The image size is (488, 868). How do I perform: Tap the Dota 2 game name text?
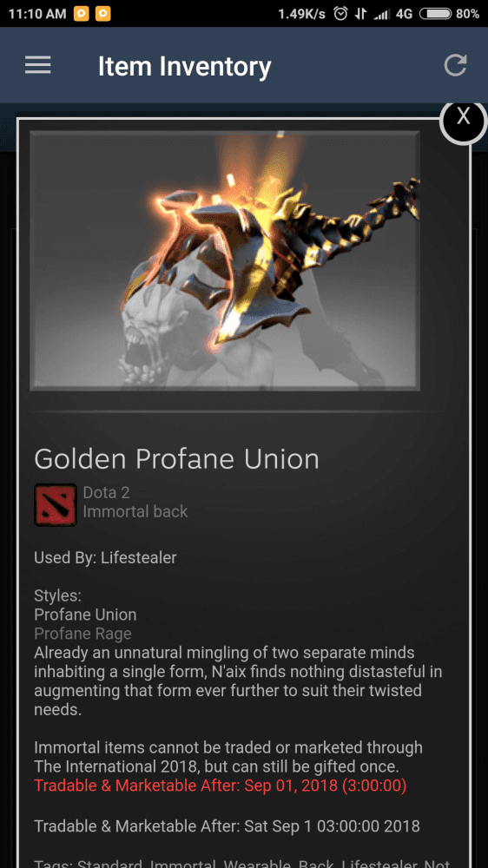[x=106, y=491]
